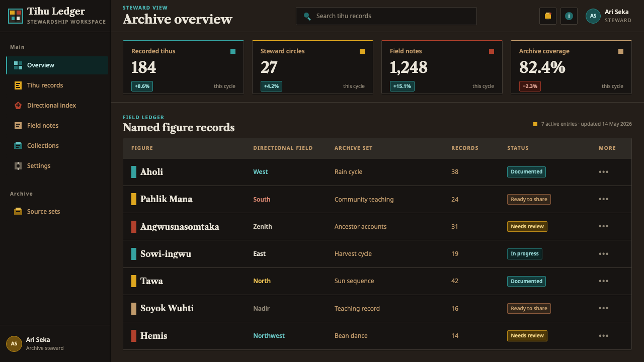Select the Angwusnasomtaka figure name
The width and height of the screenshot is (644, 362).
180,227
